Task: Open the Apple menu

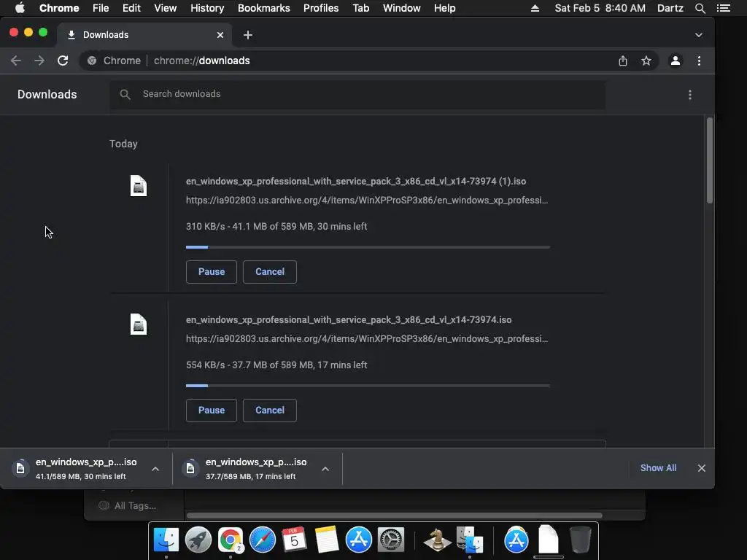Action: tap(20, 8)
